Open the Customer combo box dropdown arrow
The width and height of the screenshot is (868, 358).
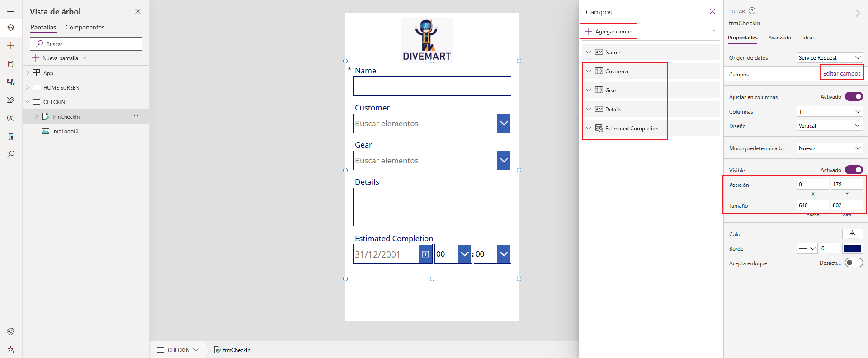click(x=504, y=123)
